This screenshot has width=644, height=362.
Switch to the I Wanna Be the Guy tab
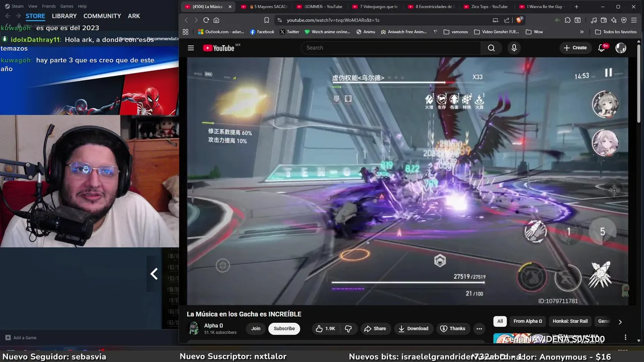542,7
